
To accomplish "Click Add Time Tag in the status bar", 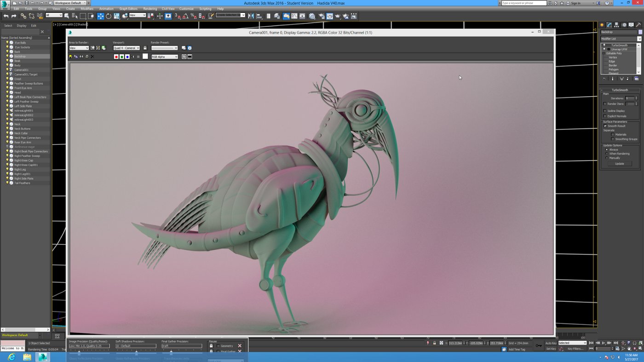I will coord(517,349).
